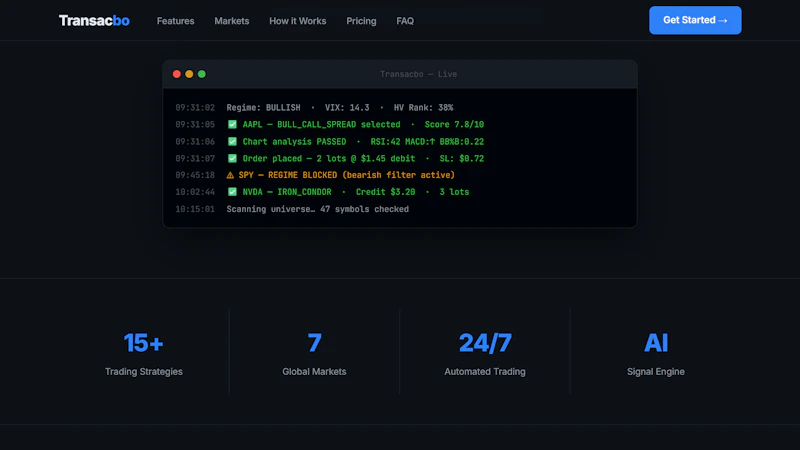The height and width of the screenshot is (450, 800).
Task: Click the Transacbo logo
Action: [94, 20]
